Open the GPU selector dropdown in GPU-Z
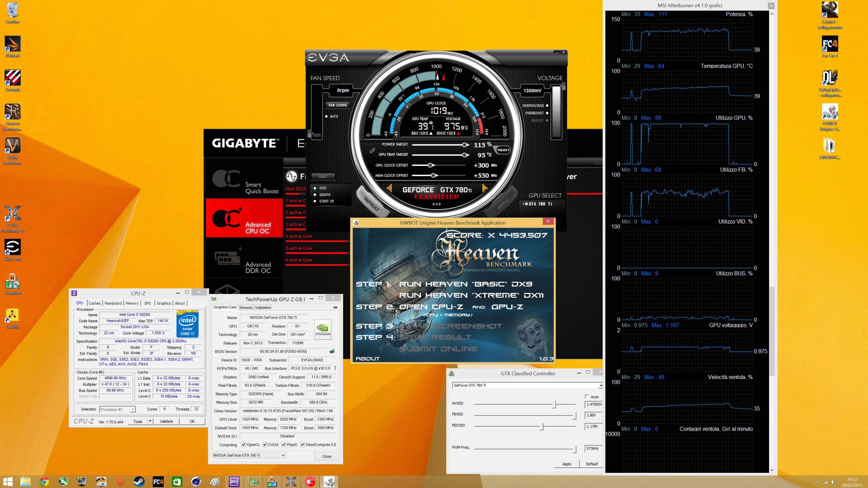The image size is (868, 488). pyautogui.click(x=249, y=455)
